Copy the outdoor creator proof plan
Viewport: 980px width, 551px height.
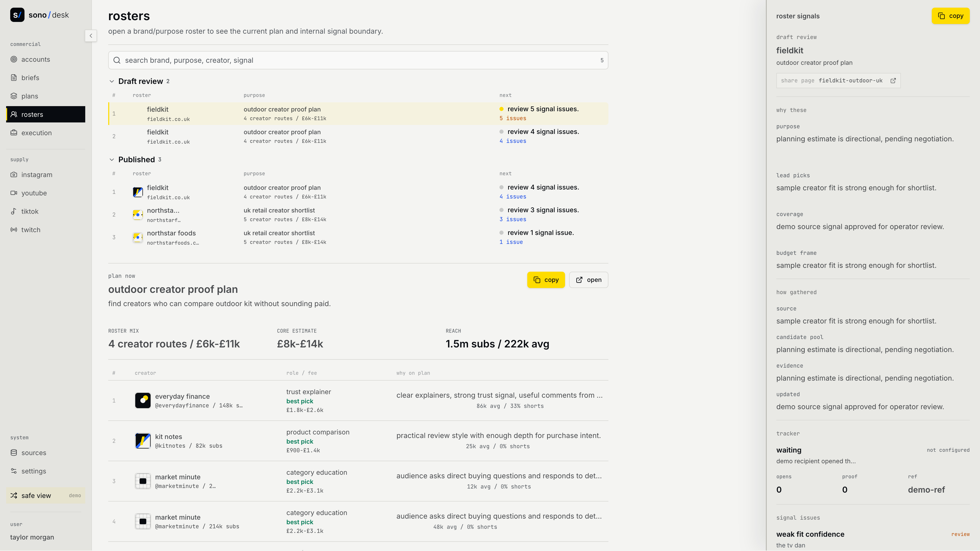tap(546, 280)
